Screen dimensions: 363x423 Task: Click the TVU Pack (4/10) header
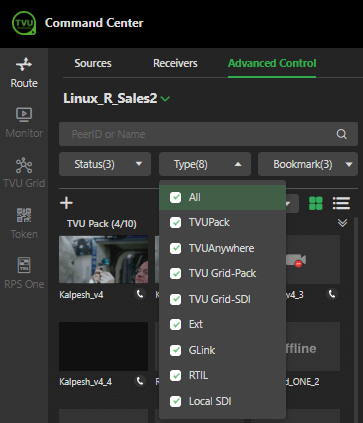pos(102,224)
